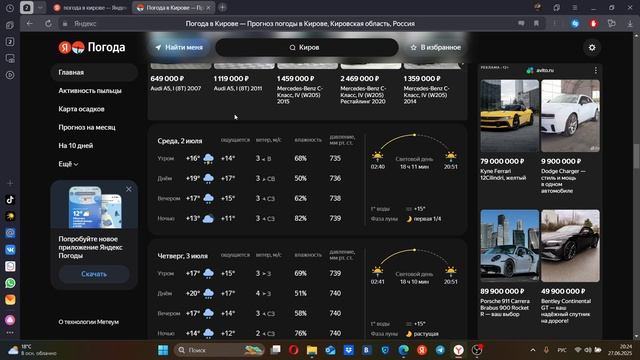Screen dimensions: 640x360
Task: Expand the Ещё sidebar dropdown
Action: pyautogui.click(x=68, y=164)
